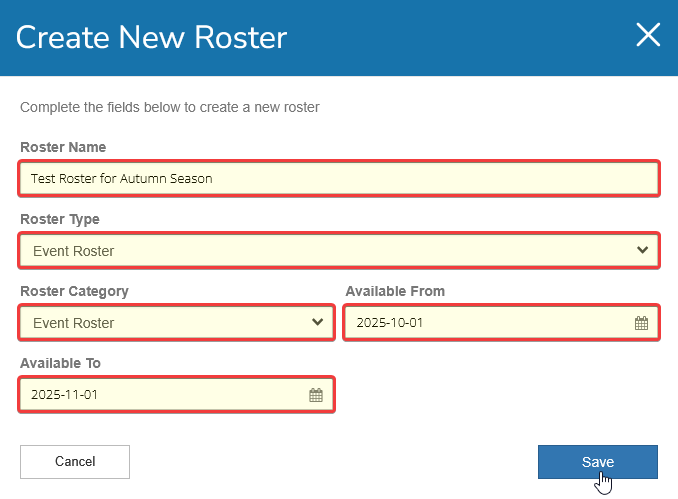This screenshot has height=499, width=678.
Task: Click the Roster Category label
Action: pyautogui.click(x=75, y=291)
